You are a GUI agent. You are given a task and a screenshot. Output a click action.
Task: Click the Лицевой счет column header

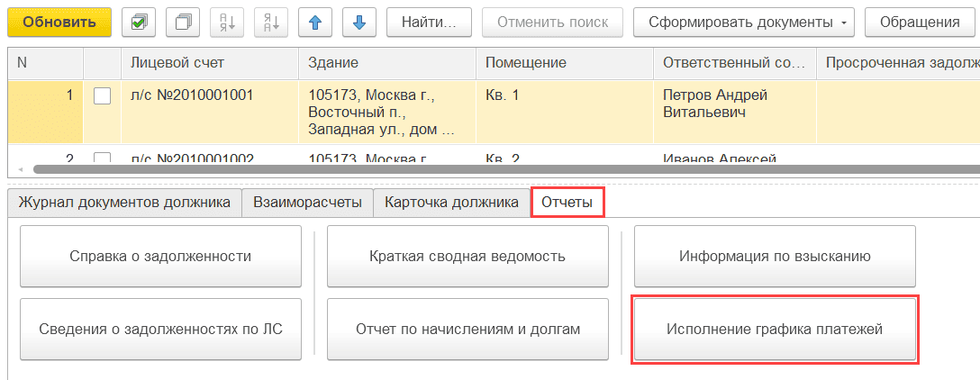click(x=177, y=63)
